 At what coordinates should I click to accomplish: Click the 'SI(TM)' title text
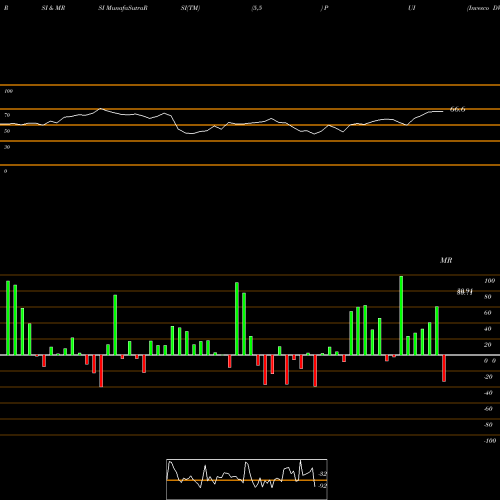(x=190, y=8)
